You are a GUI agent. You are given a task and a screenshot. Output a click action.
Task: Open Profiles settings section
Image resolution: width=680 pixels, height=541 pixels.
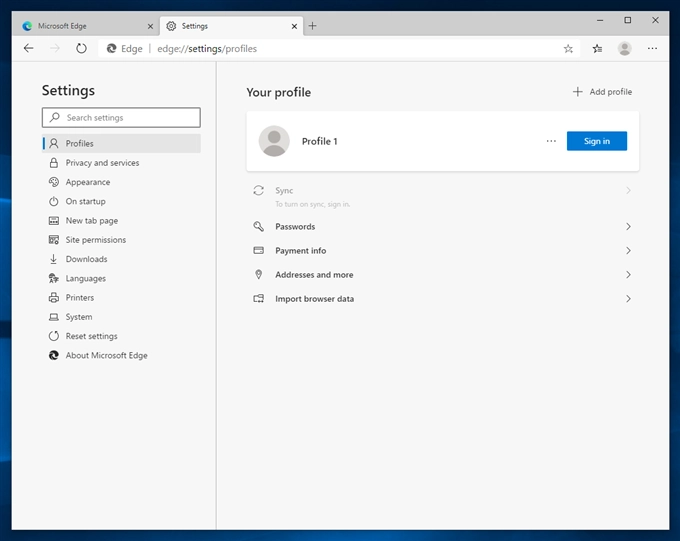[x=121, y=143]
